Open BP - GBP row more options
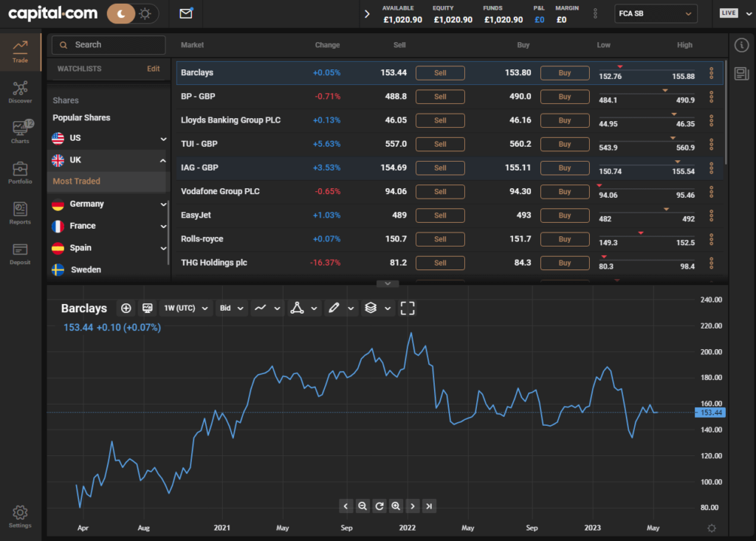756x541 pixels. click(711, 97)
